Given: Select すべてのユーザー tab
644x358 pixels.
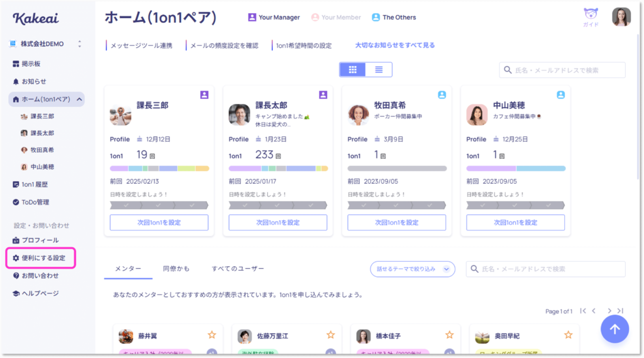Looking at the screenshot, I should (238, 269).
